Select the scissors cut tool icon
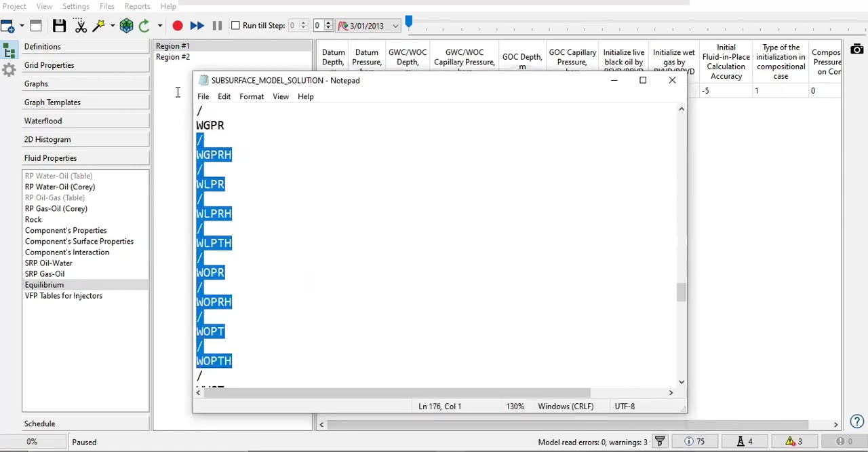 (81, 26)
